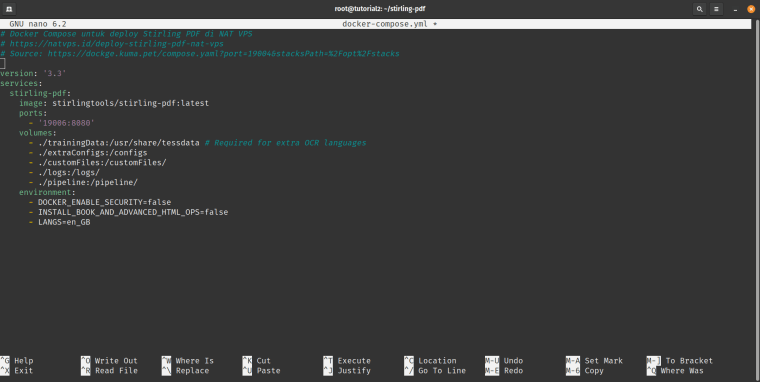The height and width of the screenshot is (382, 760).
Task: Click the natvps.id URL comment line
Action: pyautogui.click(x=112, y=44)
